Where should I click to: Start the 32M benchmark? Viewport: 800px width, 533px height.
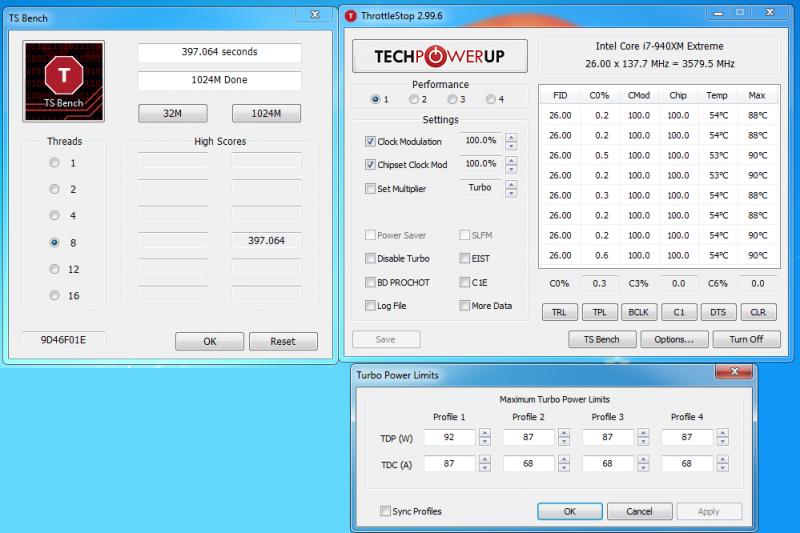172,113
